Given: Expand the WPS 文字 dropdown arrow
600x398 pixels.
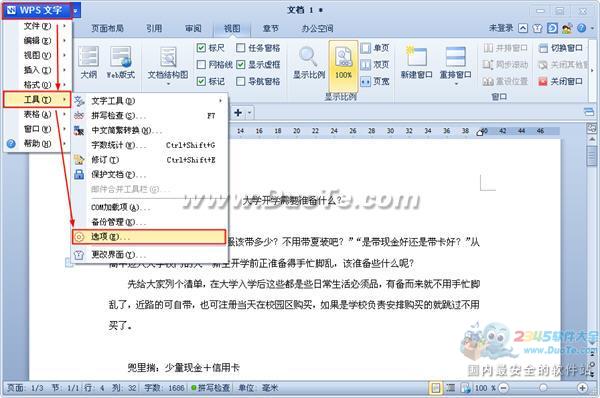Looking at the screenshot, I should [75, 11].
